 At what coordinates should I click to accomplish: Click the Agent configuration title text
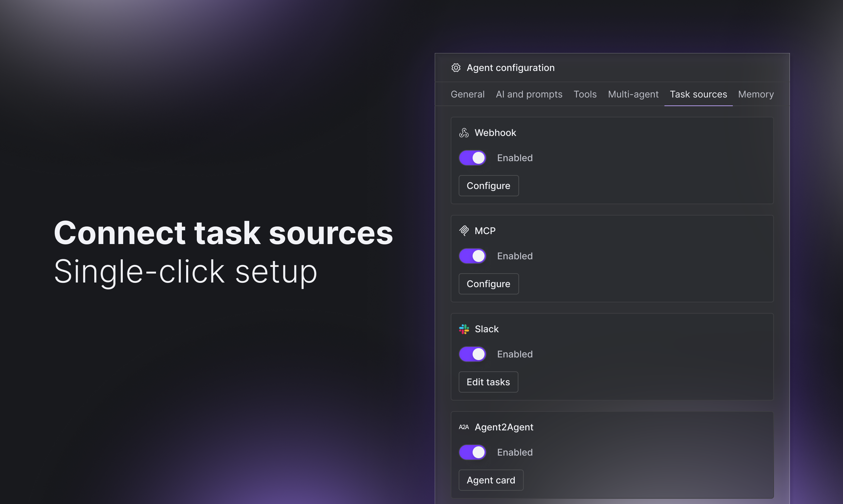[510, 68]
